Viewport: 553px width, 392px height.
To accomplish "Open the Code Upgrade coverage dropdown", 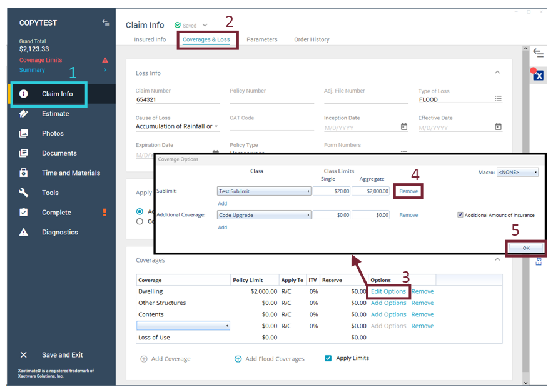I will tap(264, 215).
